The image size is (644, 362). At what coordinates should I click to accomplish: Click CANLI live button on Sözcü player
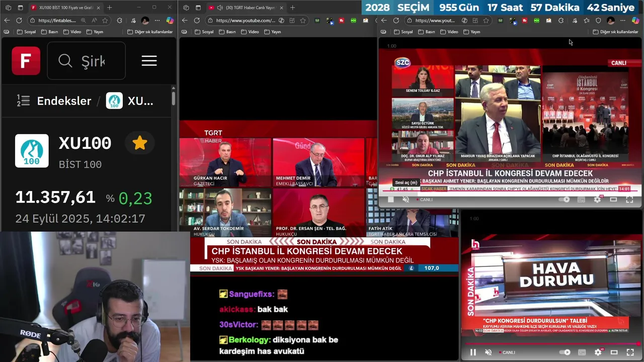(424, 200)
